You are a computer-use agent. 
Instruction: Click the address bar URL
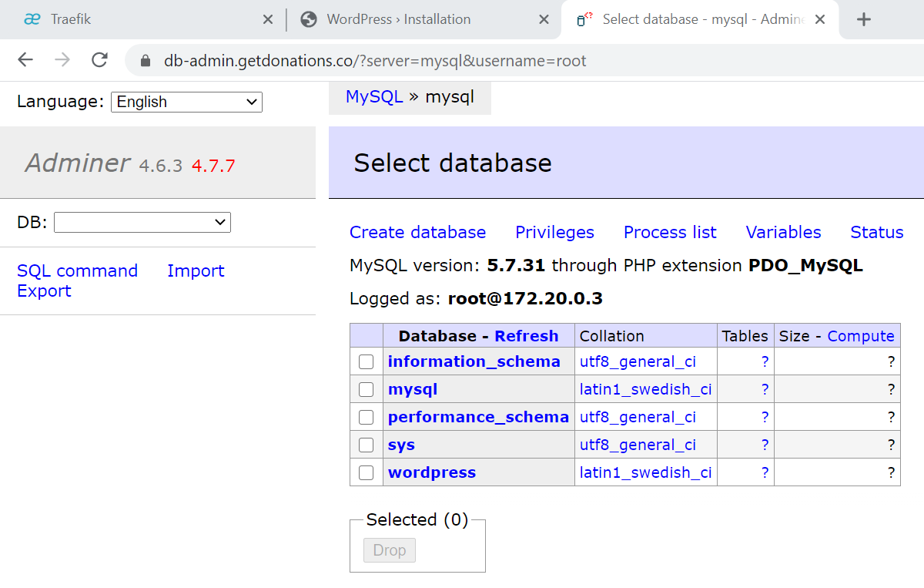click(x=375, y=60)
